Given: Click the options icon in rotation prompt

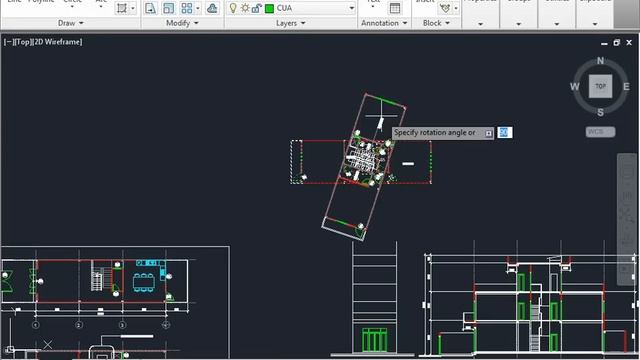Looking at the screenshot, I should click(489, 133).
